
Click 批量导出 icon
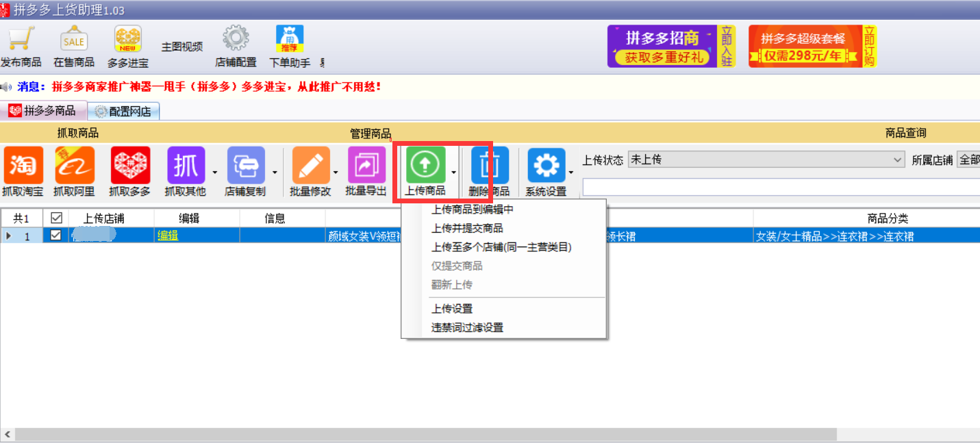point(367,166)
